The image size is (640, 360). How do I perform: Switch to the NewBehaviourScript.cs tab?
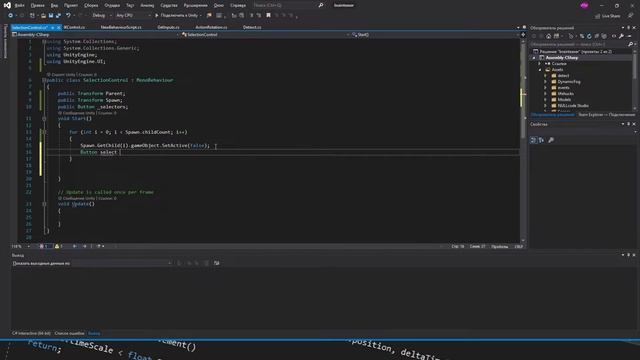121,27
